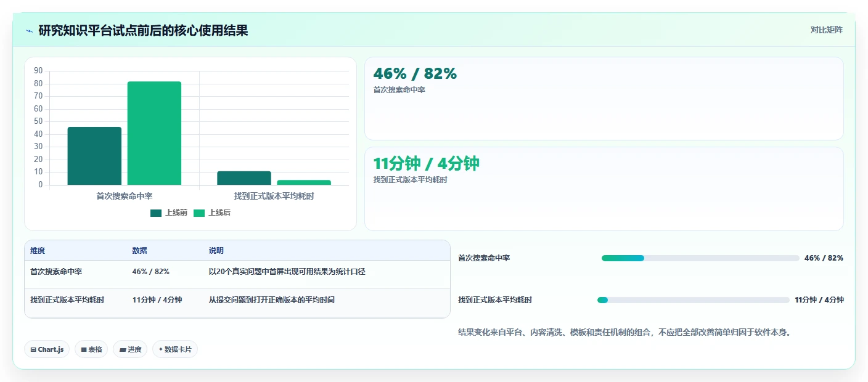Click the lightning icon beside the panel title
Screen dimensions: 868x382
coord(30,31)
